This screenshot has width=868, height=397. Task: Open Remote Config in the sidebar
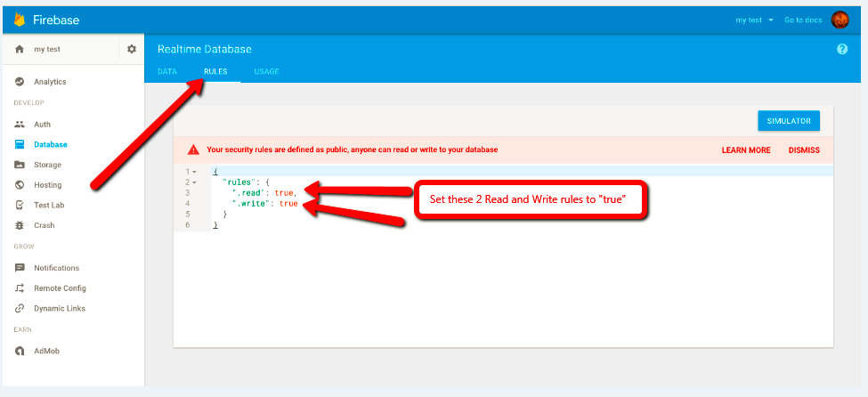(60, 288)
